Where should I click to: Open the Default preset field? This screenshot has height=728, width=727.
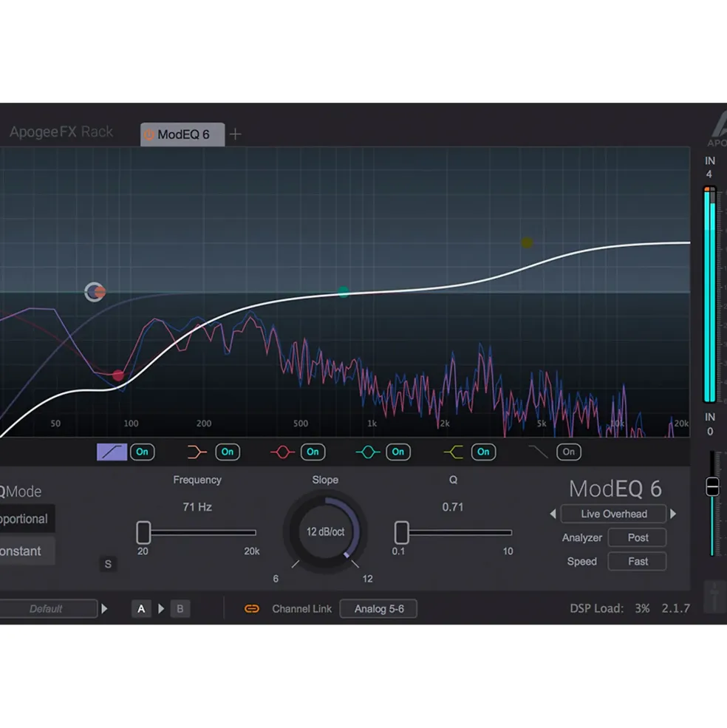pyautogui.click(x=48, y=609)
